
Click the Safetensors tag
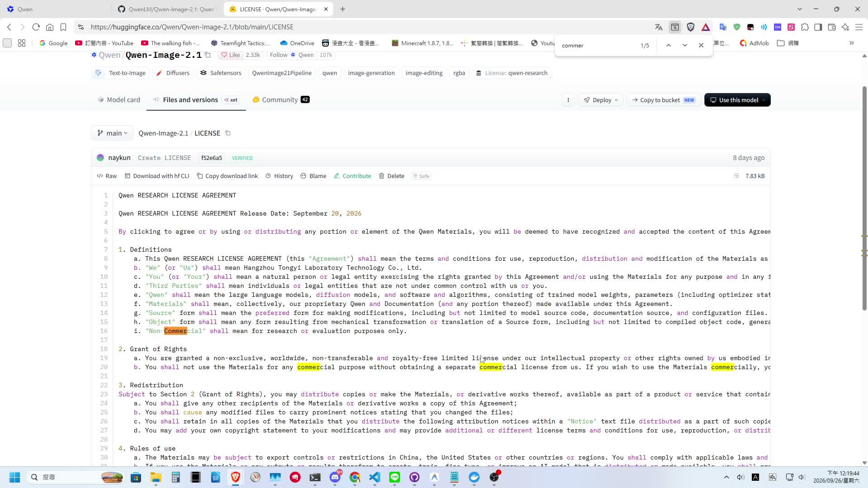coord(221,73)
